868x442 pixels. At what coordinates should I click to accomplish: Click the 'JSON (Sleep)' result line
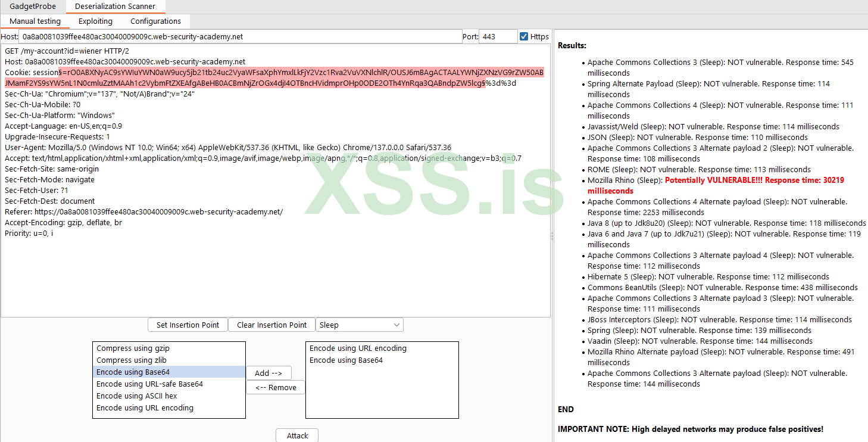(698, 137)
